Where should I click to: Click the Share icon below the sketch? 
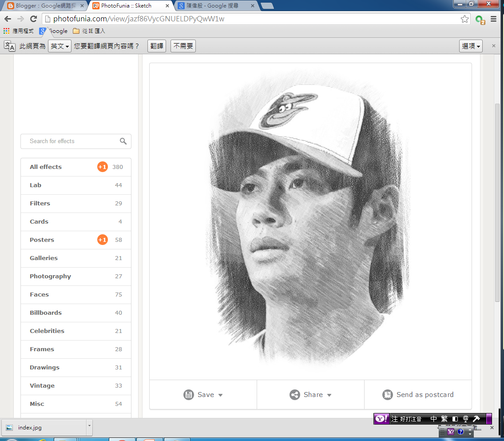(x=294, y=395)
